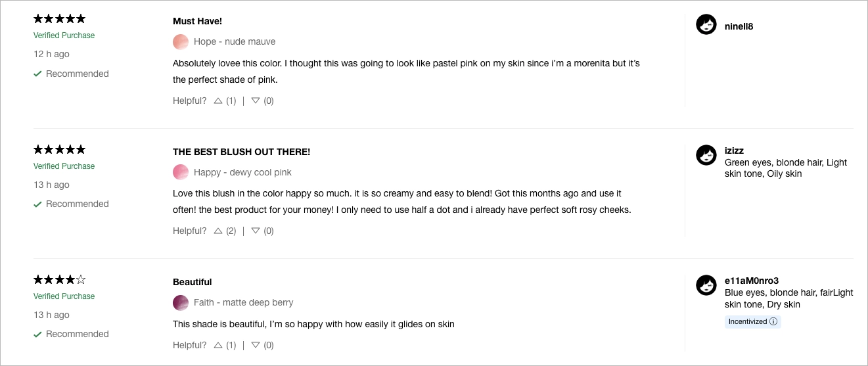Upvote the "Beautiful" review as helpful
The width and height of the screenshot is (868, 366).
tap(218, 346)
